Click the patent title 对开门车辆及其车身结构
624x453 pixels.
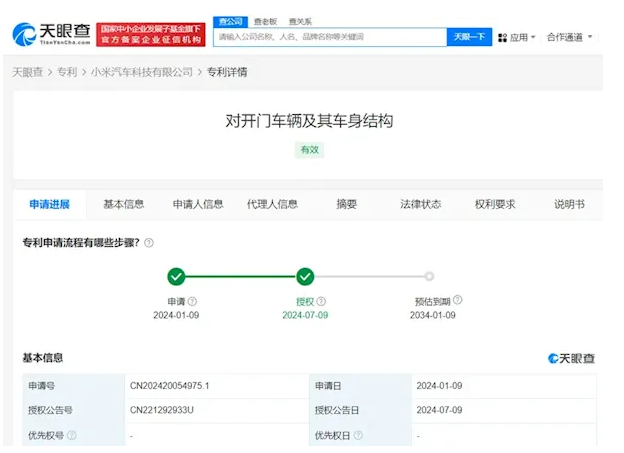click(x=309, y=121)
